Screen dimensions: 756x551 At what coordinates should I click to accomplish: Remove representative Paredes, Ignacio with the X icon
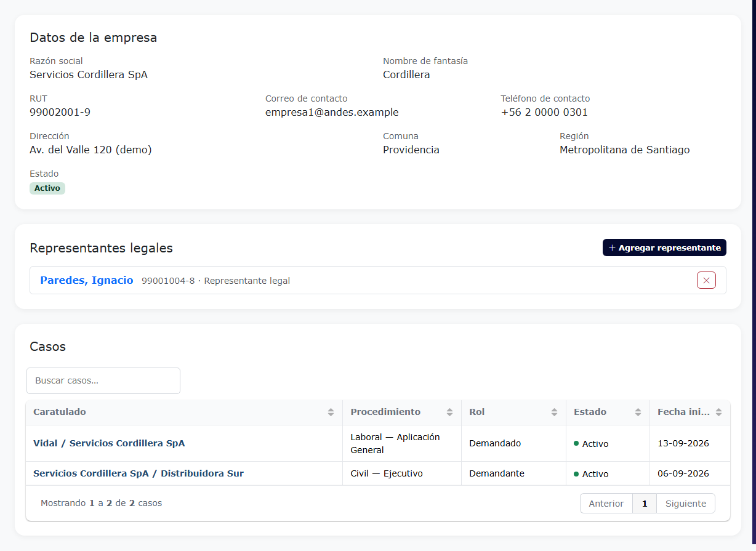point(706,281)
